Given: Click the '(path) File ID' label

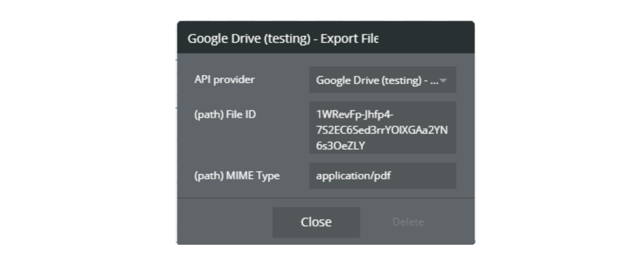Looking at the screenshot, I should click(x=225, y=115).
